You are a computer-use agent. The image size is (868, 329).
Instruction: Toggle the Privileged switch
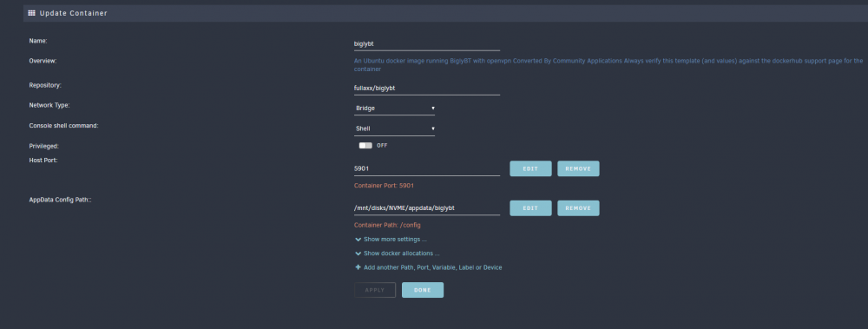coord(365,146)
